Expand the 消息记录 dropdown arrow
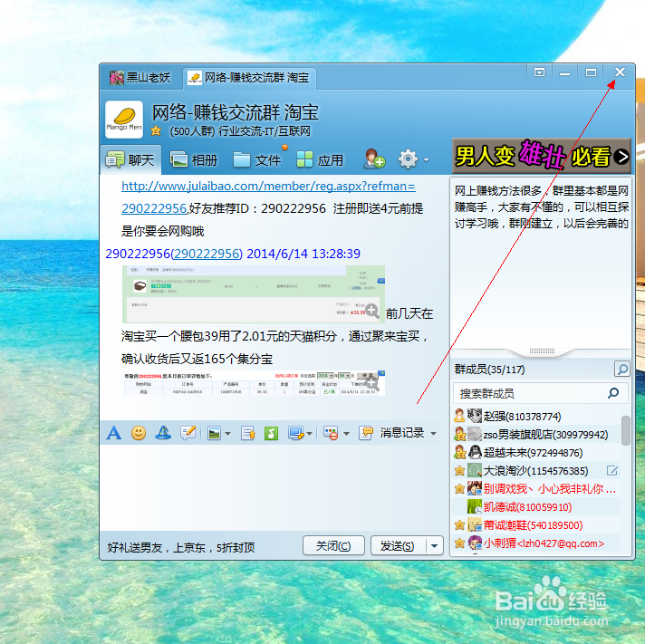 [433, 434]
